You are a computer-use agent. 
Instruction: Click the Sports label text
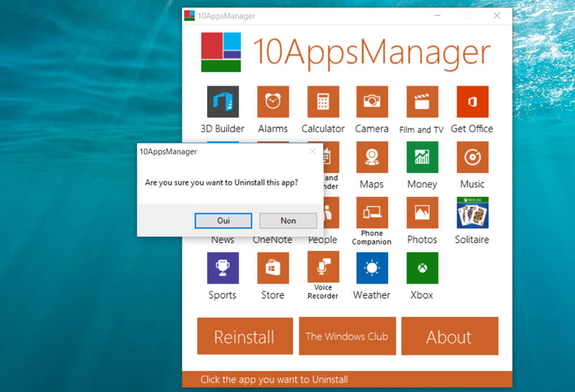222,295
